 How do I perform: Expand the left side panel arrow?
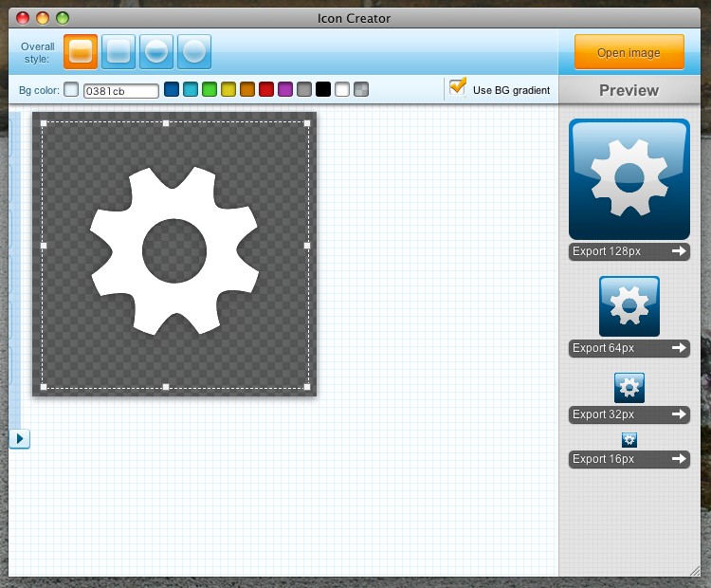(x=20, y=439)
